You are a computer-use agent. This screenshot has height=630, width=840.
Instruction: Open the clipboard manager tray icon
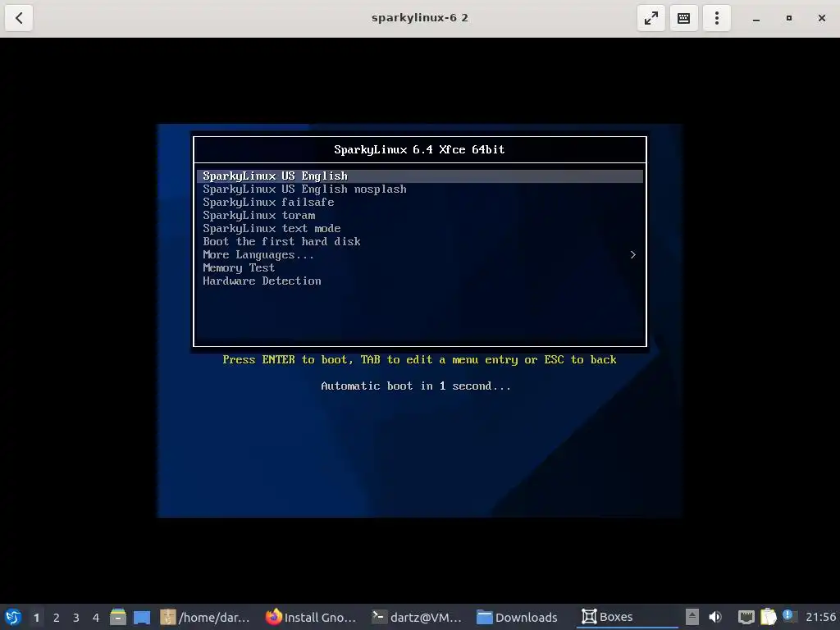[x=768, y=617]
